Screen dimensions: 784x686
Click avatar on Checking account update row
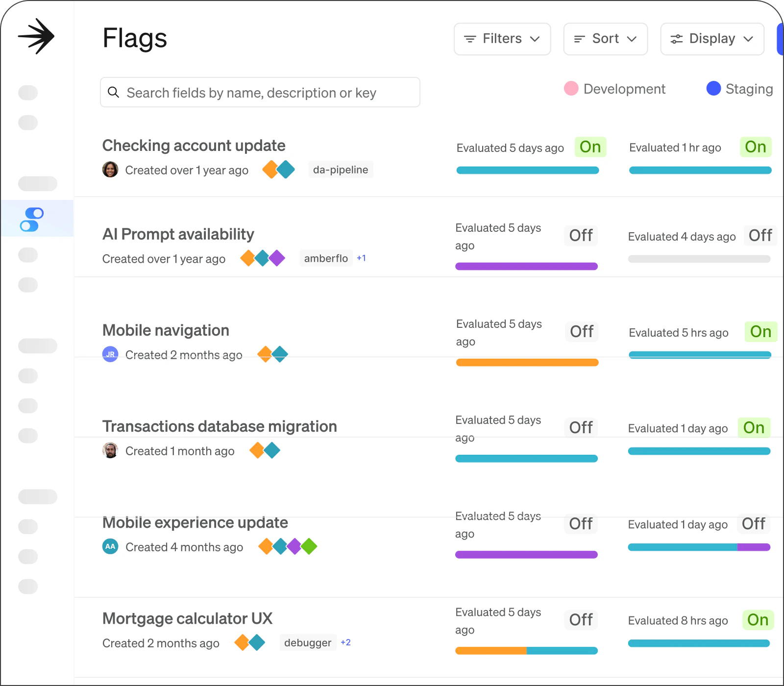tap(110, 170)
